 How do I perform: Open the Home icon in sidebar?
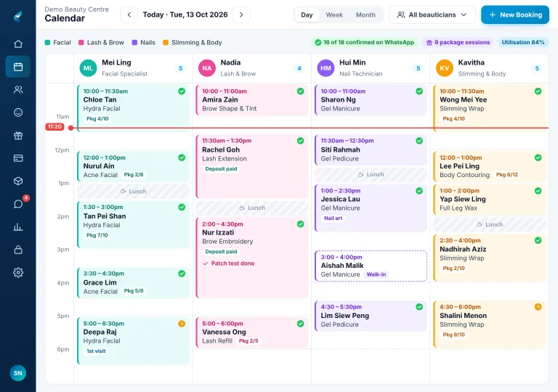click(x=18, y=44)
